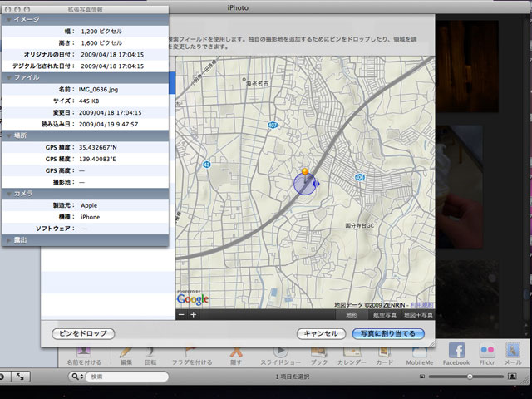
Task: Collapse the ファイル section triangle
Action: pyautogui.click(x=9, y=78)
